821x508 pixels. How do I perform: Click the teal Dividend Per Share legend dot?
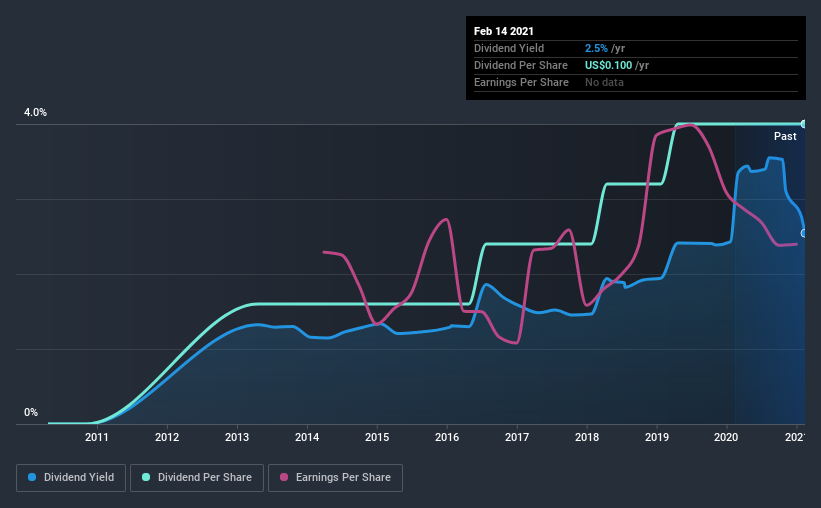(x=146, y=477)
